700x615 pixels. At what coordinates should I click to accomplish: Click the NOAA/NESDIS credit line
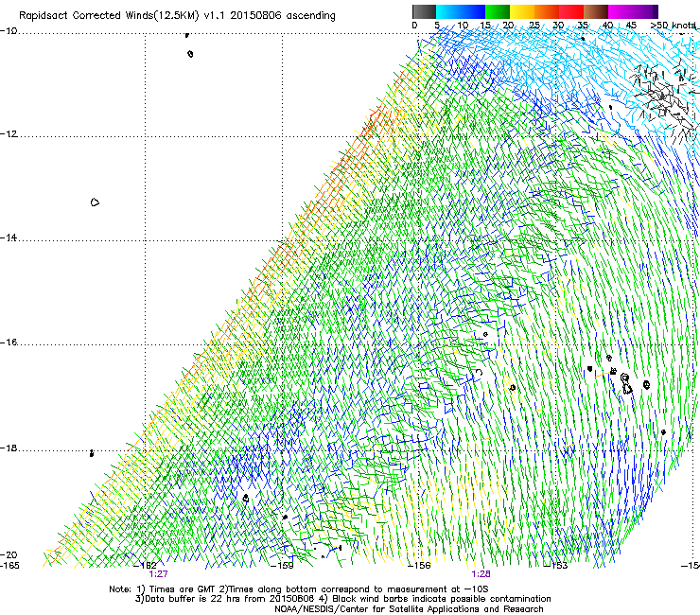[409, 609]
